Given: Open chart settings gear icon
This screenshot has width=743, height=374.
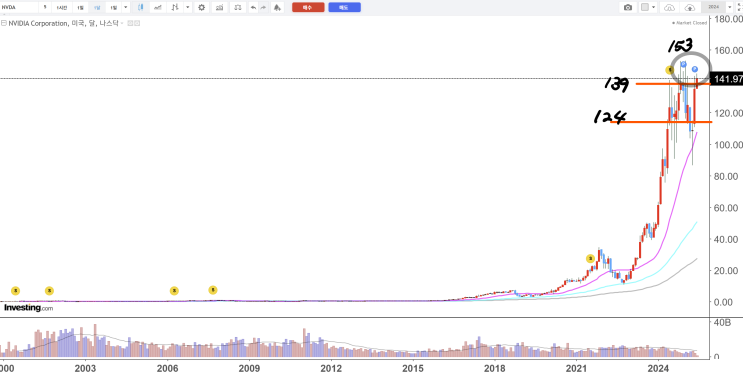Looking at the screenshot, I should point(201,8).
